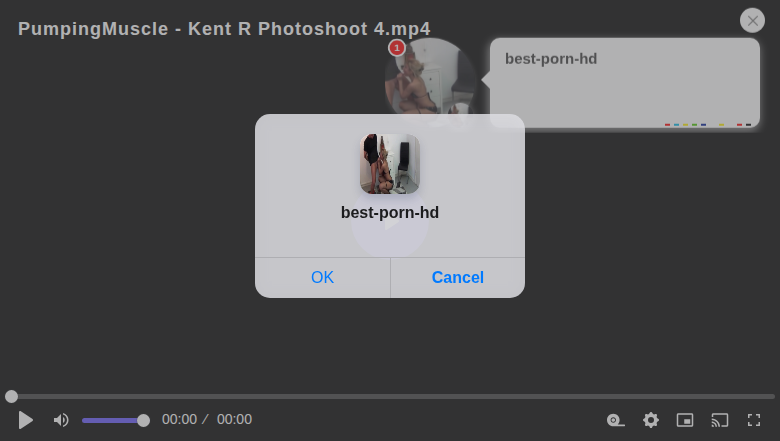Click the volume slider track
Viewport: 780px width, 441px height.
coord(112,420)
